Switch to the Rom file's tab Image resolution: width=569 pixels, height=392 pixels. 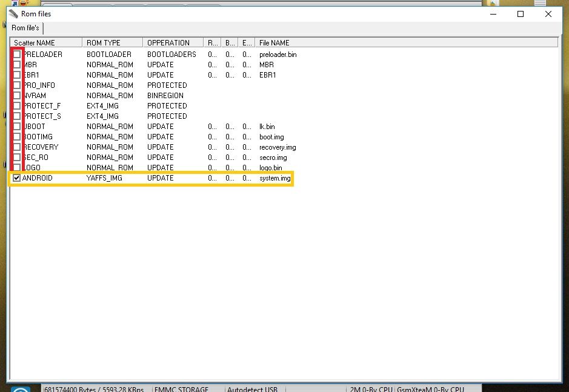(x=25, y=28)
